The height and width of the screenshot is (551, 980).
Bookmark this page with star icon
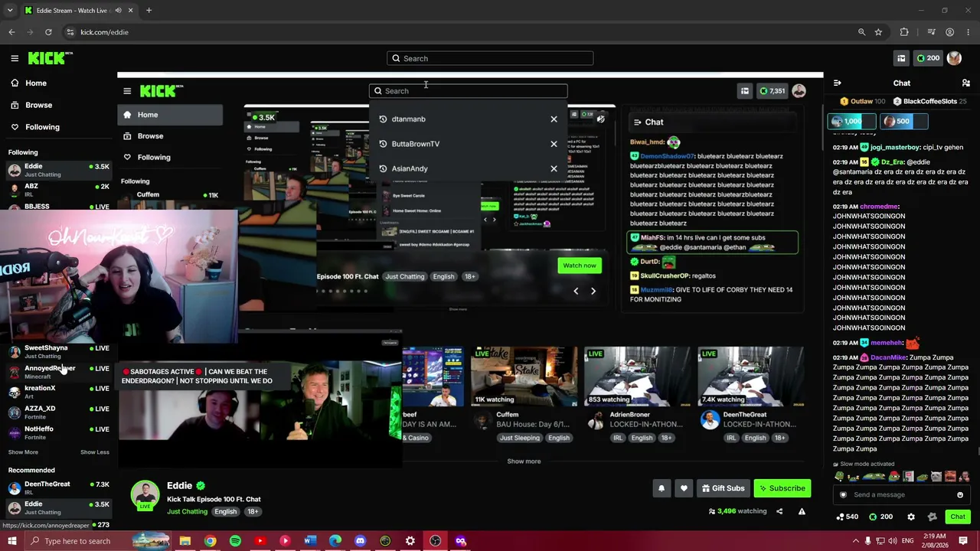click(878, 32)
